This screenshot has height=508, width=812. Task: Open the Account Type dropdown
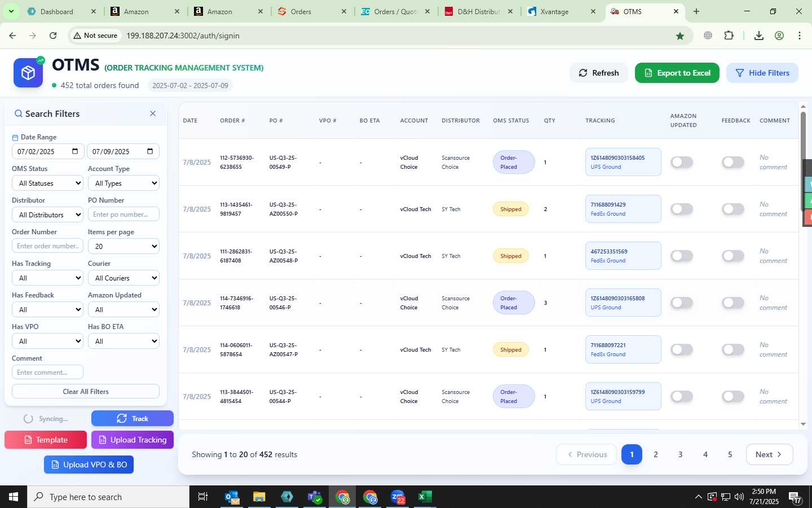click(x=123, y=183)
